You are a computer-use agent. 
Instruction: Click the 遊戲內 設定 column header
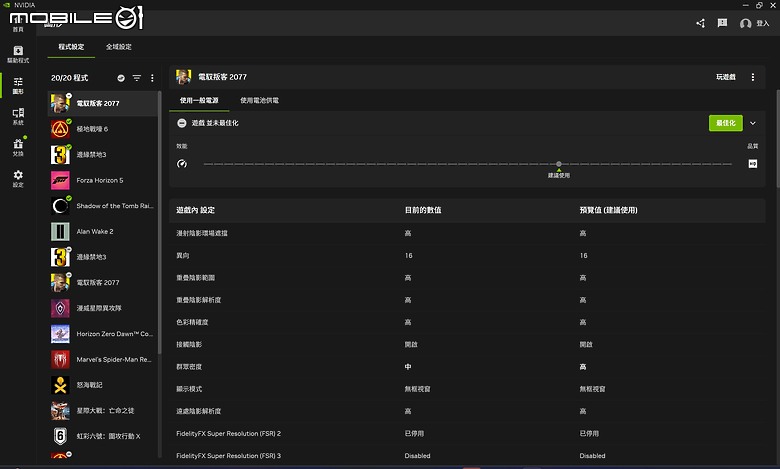tap(195, 210)
